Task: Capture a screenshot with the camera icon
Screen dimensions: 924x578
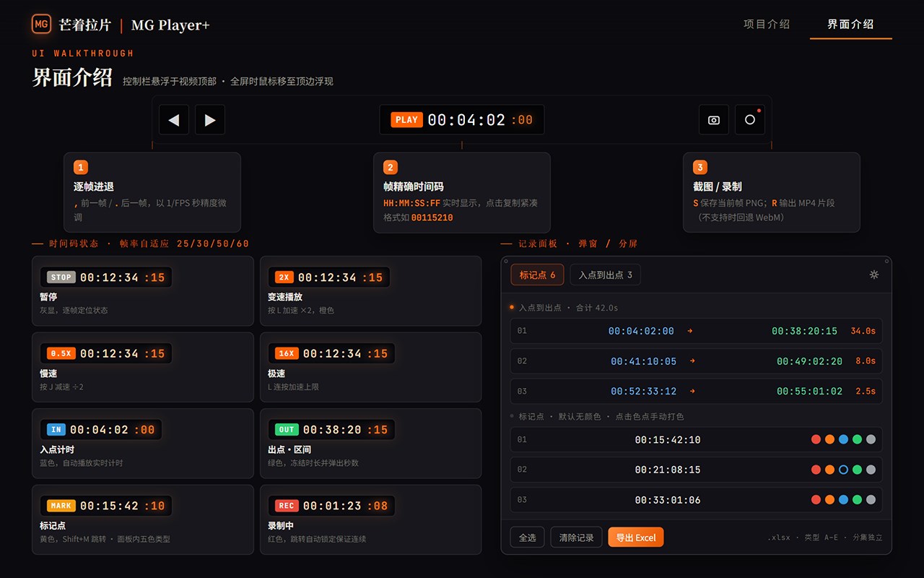Action: pyautogui.click(x=714, y=120)
